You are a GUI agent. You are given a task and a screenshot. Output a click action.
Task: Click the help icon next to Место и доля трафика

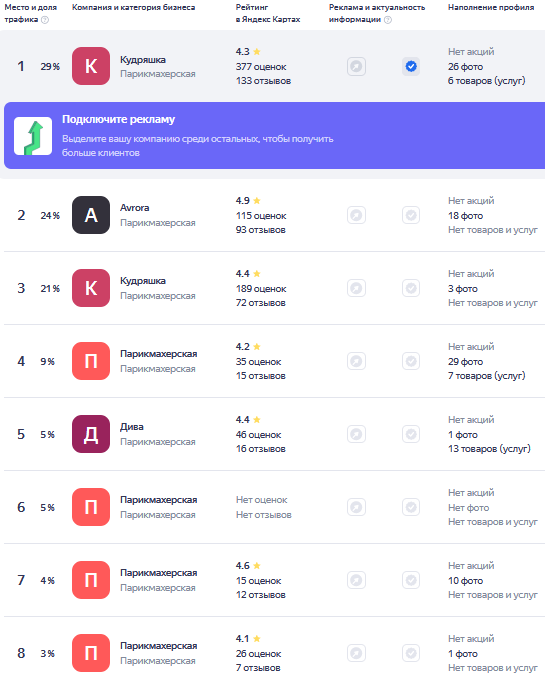tap(45, 20)
